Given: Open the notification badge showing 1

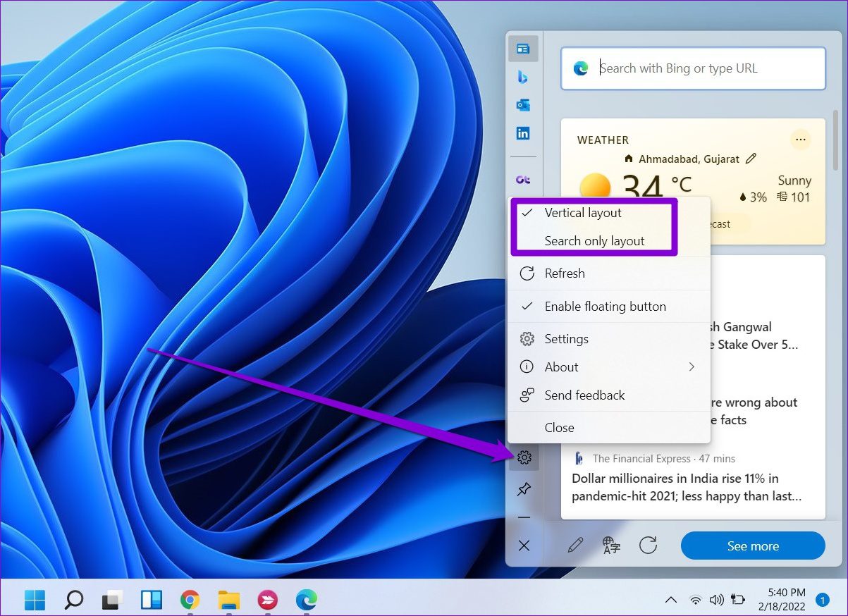Looking at the screenshot, I should coord(822,600).
